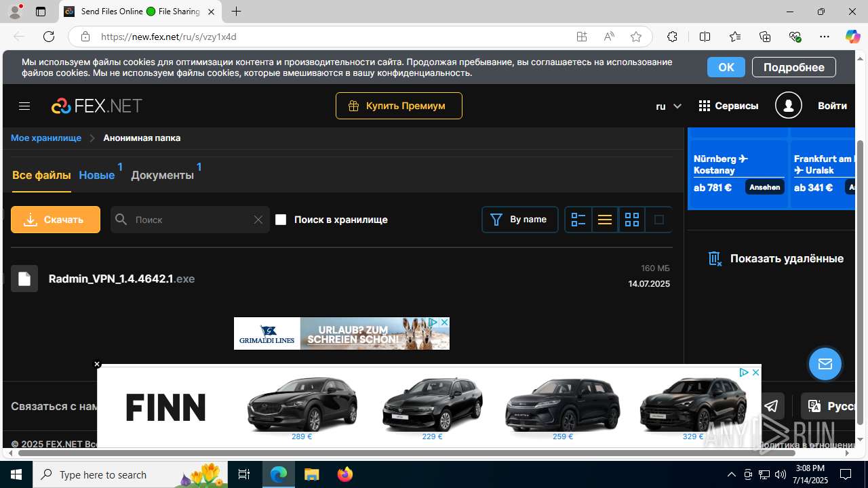The width and height of the screenshot is (868, 488).
Task: Open the Русский language selector in footer
Action: point(827,406)
